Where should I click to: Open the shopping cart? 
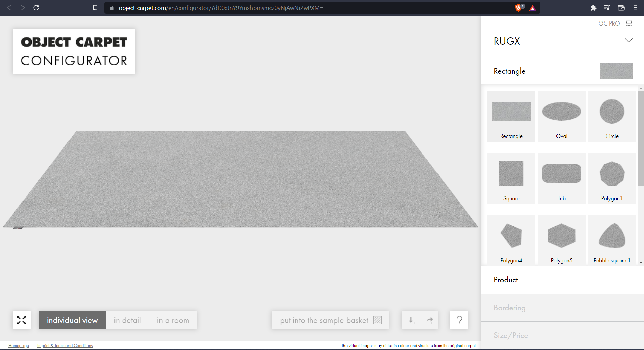pos(629,23)
